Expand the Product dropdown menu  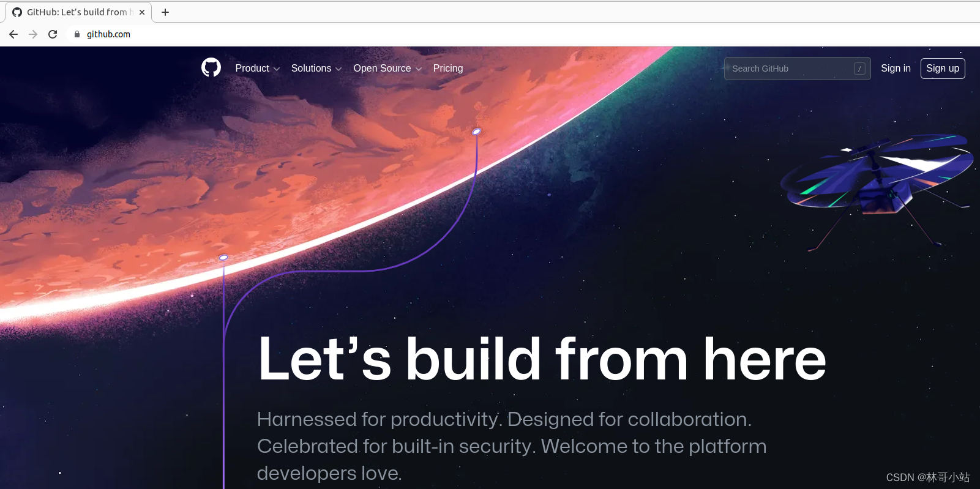tap(258, 69)
